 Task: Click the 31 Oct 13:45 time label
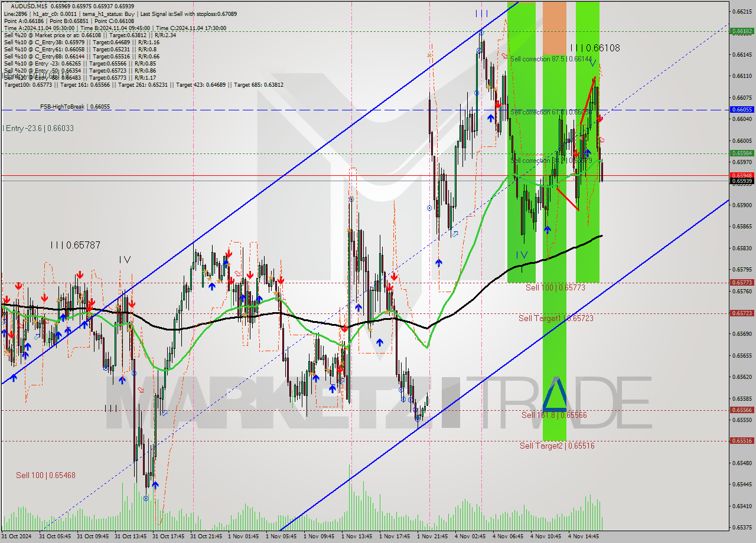tap(131, 537)
